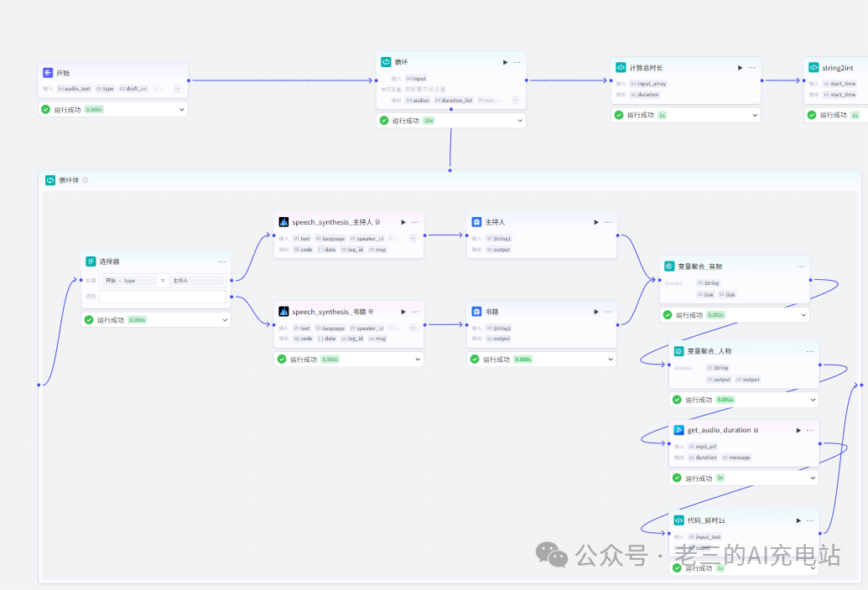
Task: Run the get_audio_duration node
Action: [x=798, y=430]
